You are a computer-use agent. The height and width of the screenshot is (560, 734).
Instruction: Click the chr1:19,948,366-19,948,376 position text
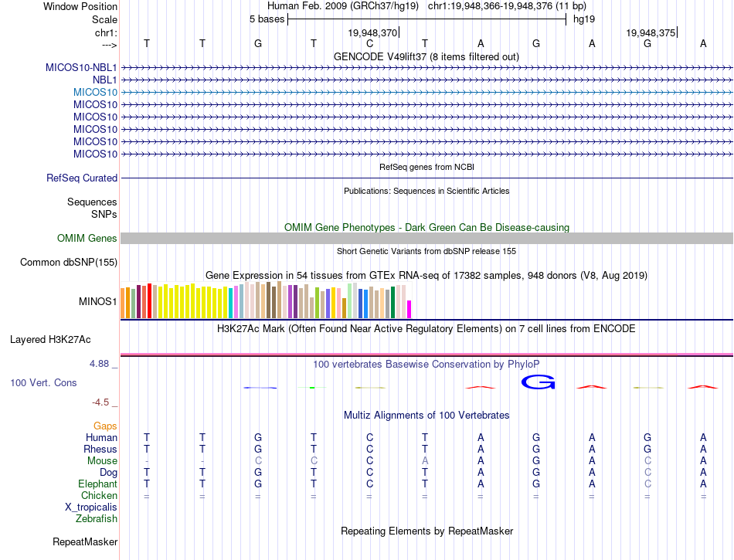click(507, 6)
